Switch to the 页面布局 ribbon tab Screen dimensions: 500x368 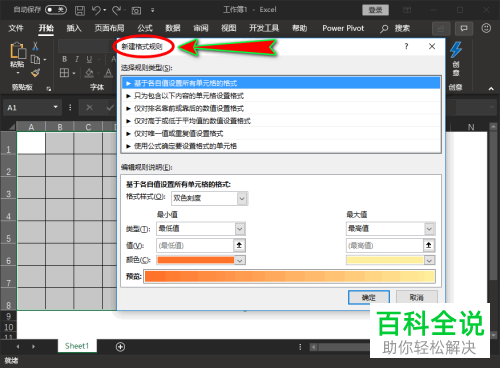(109, 28)
